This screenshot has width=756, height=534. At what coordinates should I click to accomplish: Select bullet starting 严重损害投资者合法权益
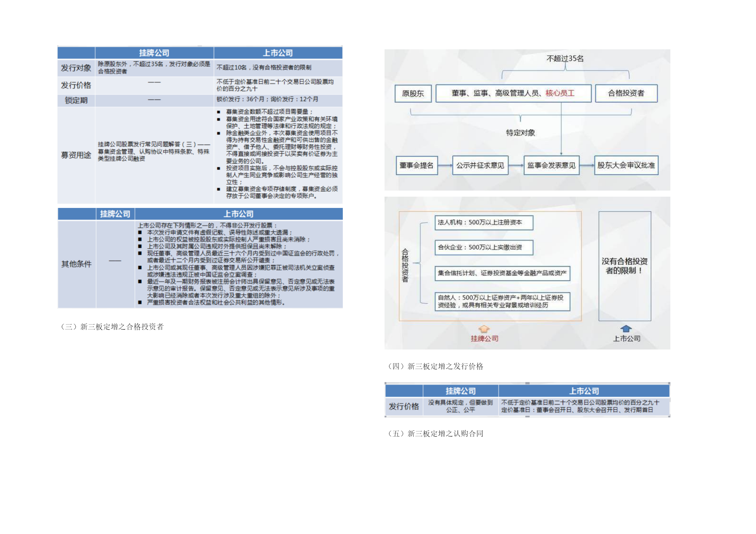coord(212,302)
